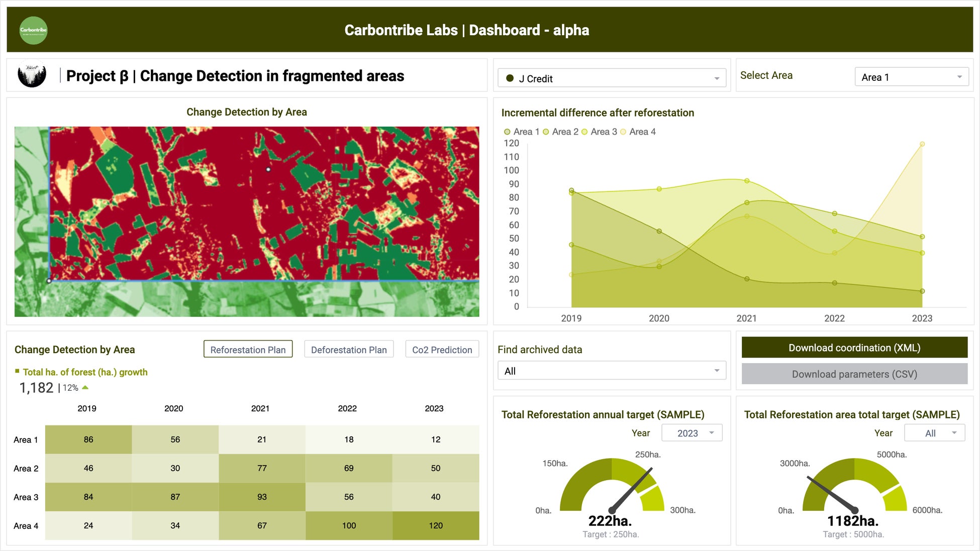Click Download parameters (CSV) button
This screenshot has height=551, width=980.
point(854,374)
